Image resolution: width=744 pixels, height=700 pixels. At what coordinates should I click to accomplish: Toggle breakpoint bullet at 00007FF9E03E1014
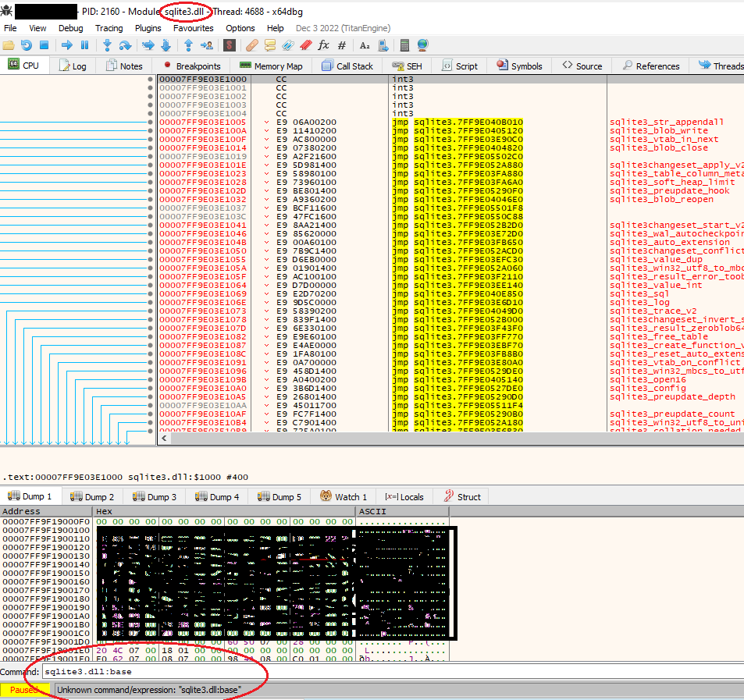coord(151,148)
